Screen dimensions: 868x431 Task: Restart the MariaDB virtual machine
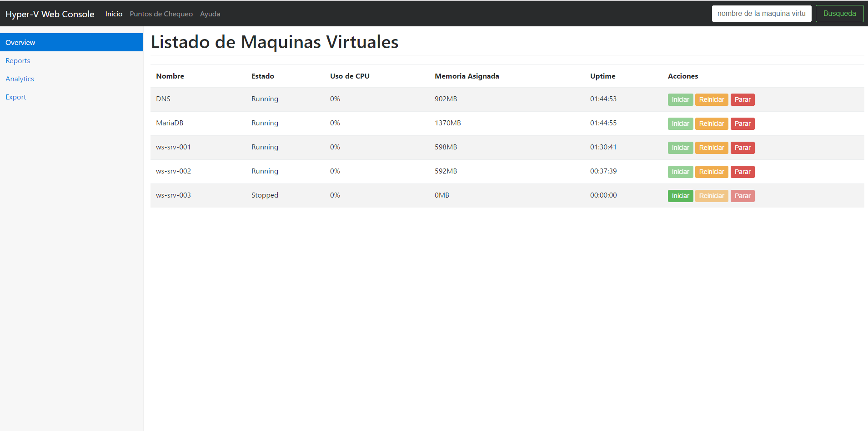711,124
